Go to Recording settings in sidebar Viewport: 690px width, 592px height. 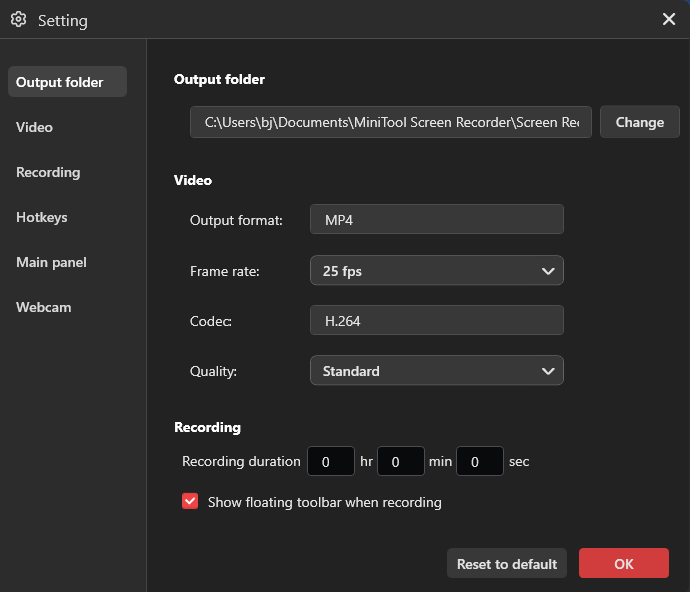click(48, 172)
